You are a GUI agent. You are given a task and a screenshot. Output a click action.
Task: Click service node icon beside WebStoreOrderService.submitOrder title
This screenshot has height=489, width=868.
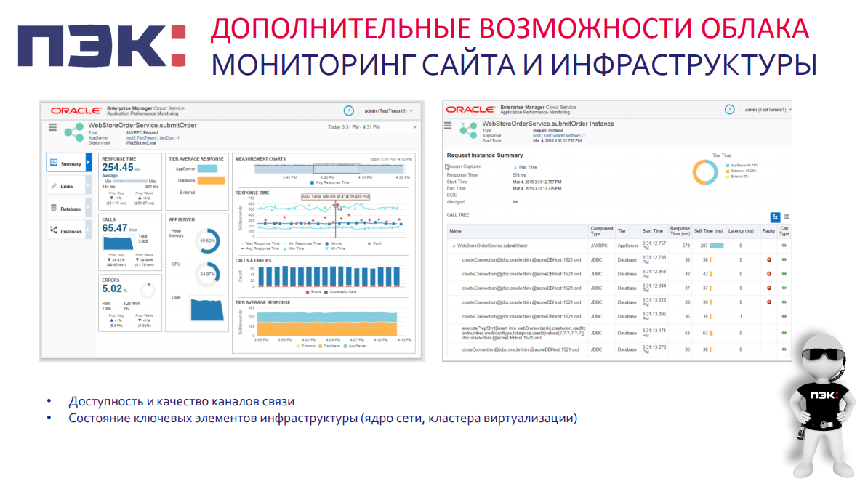tap(73, 132)
